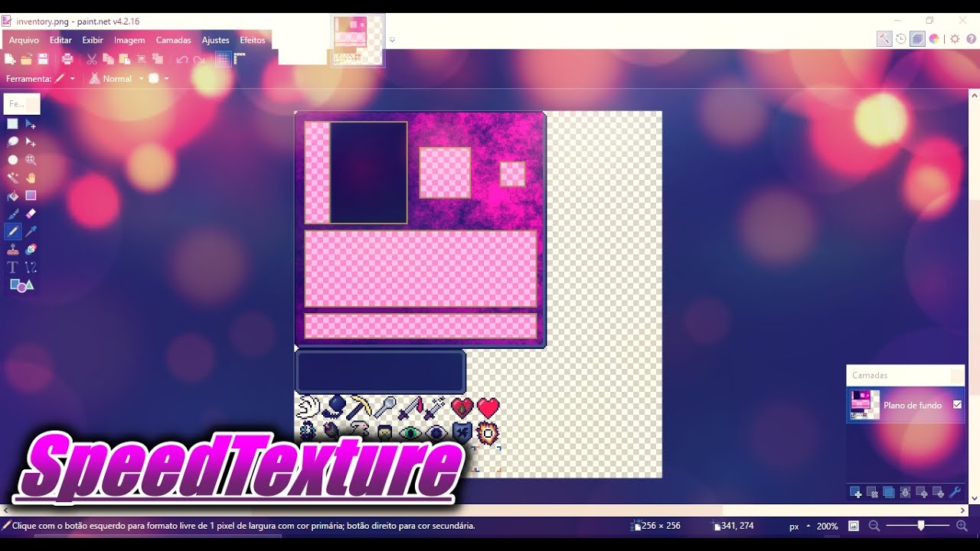
Task: Click the New image icon
Action: pos(10,59)
